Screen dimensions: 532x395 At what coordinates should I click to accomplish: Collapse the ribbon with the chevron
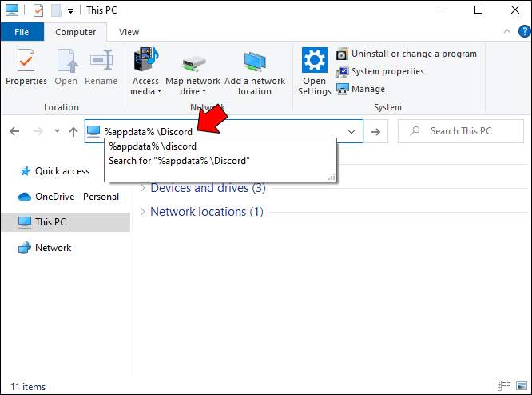(507, 32)
